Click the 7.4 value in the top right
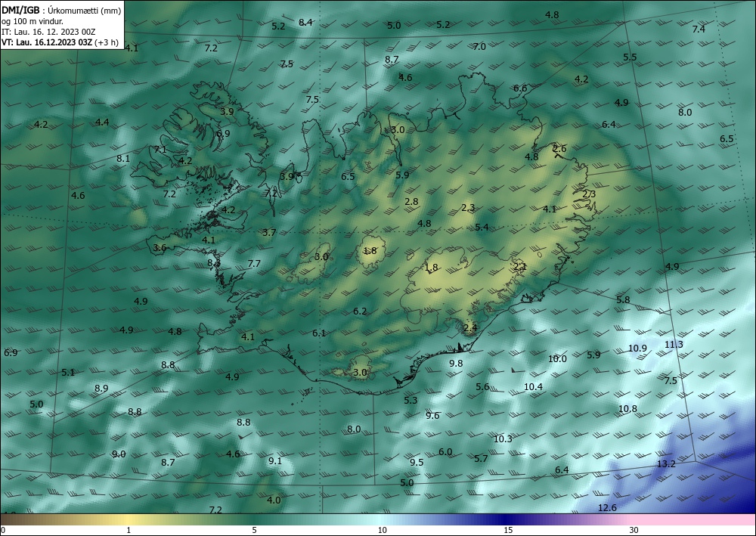This screenshot has width=756, height=536. point(699,29)
